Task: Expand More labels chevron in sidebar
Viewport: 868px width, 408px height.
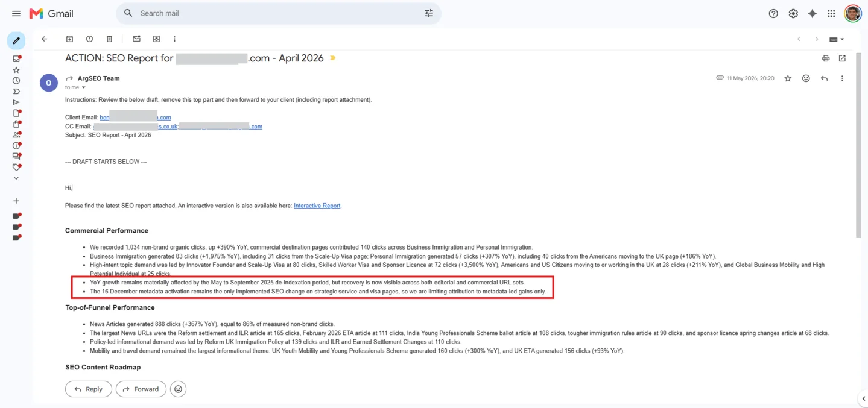Action: coord(16,178)
